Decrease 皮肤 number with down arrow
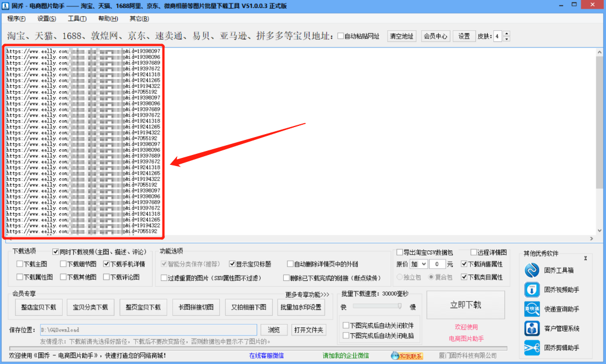The height and width of the screenshot is (364, 606). pyautogui.click(x=507, y=39)
